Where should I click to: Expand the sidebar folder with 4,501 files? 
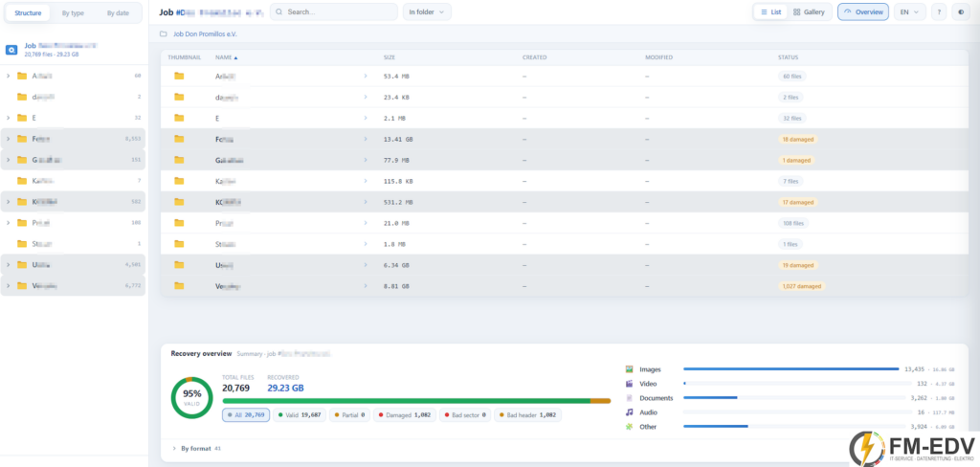point(8,265)
